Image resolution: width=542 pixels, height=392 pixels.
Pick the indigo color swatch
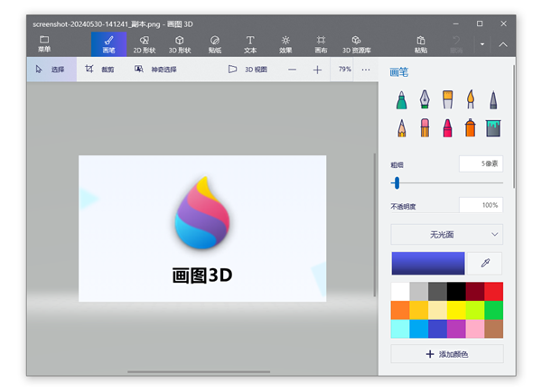coord(437,329)
